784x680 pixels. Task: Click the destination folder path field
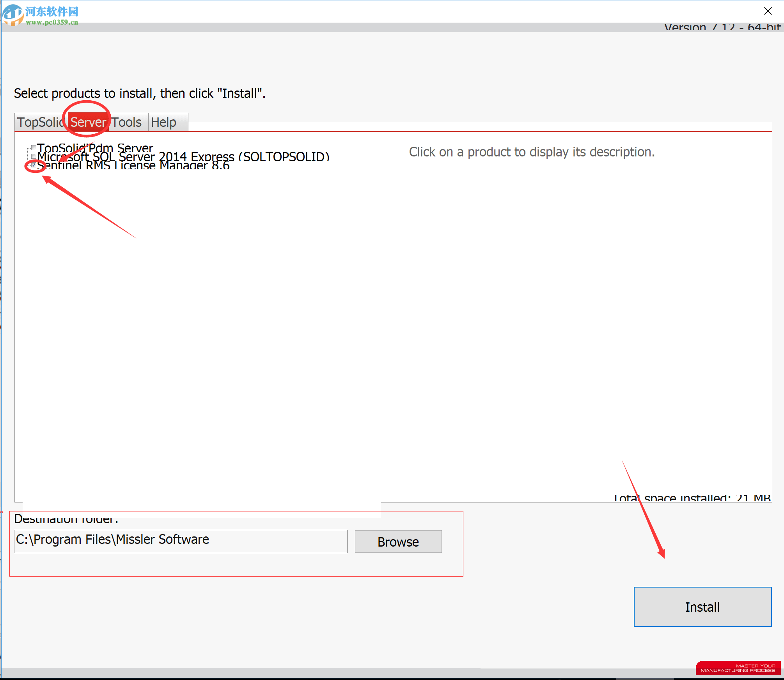point(181,541)
